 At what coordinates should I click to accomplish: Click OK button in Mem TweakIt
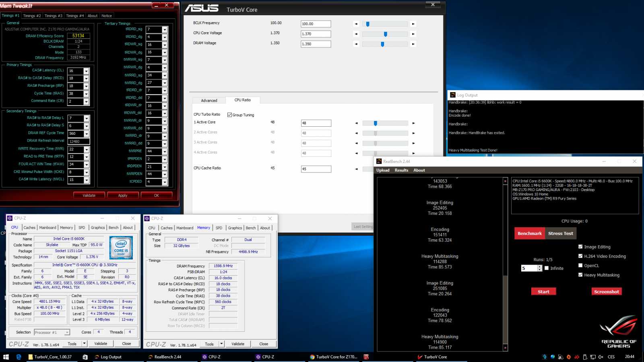click(x=157, y=195)
